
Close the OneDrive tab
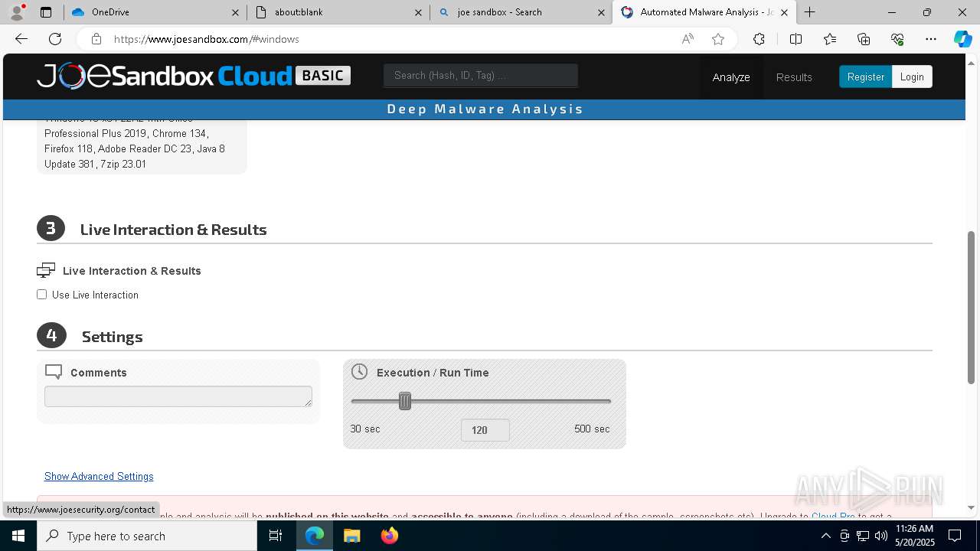[235, 12]
